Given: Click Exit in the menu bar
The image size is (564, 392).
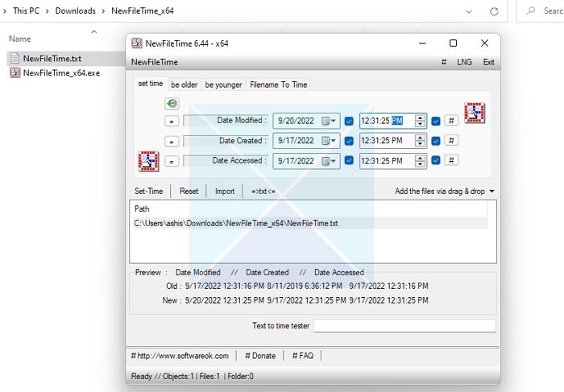Looking at the screenshot, I should [488, 62].
